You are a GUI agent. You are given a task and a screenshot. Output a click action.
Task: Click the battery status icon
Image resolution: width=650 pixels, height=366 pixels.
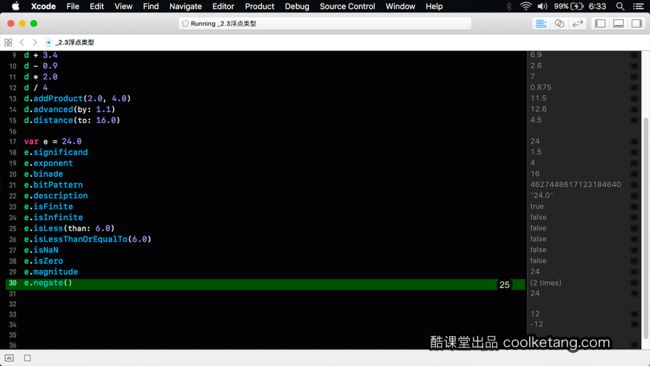(577, 6)
